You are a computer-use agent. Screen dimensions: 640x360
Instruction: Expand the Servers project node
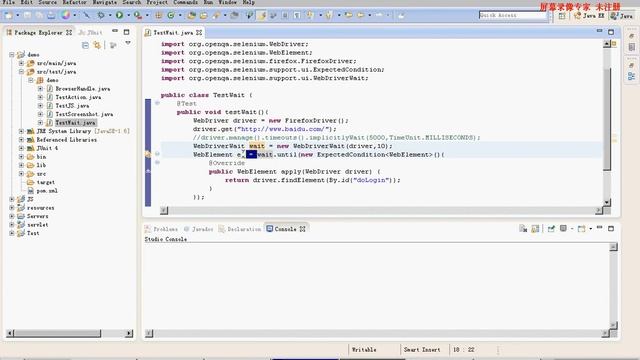(12, 216)
